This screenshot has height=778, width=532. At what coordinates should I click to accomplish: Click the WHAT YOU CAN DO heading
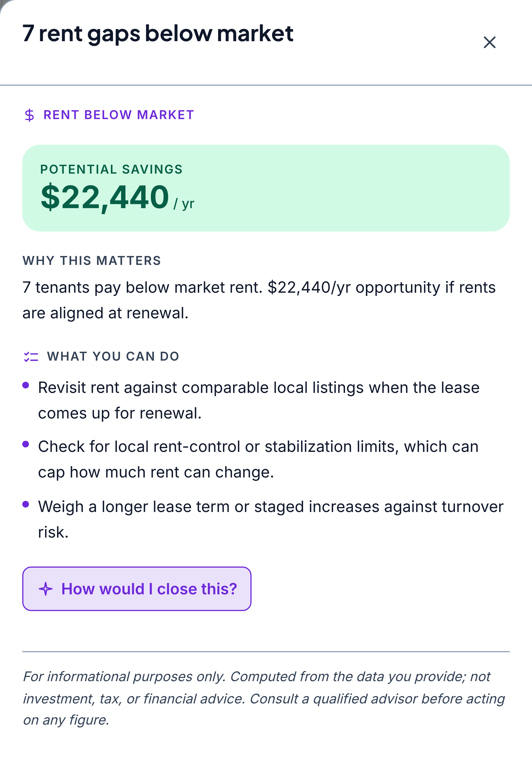point(113,356)
